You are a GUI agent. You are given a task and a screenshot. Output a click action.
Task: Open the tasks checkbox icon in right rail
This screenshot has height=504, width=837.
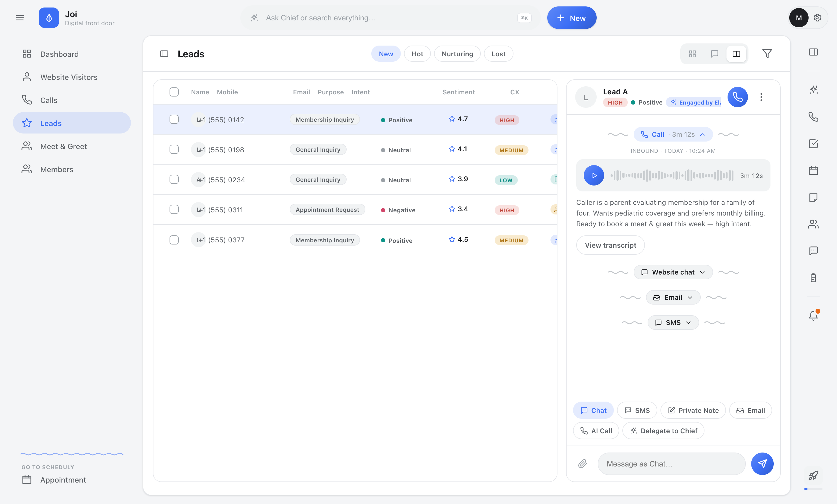coord(813,144)
